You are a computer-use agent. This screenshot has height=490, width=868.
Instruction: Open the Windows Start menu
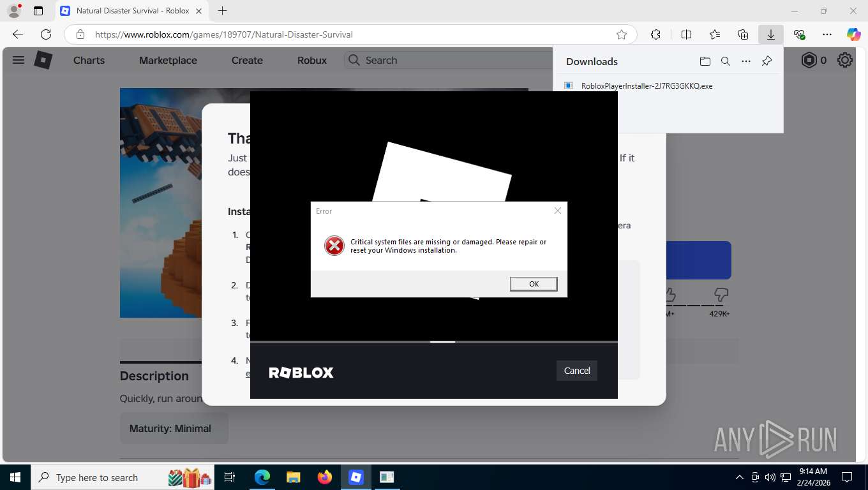[15, 477]
